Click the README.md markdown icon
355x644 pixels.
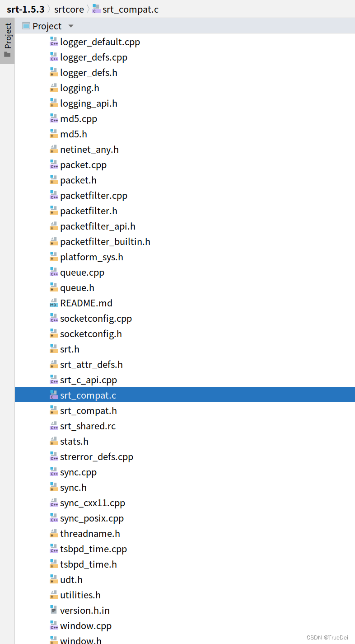click(54, 303)
